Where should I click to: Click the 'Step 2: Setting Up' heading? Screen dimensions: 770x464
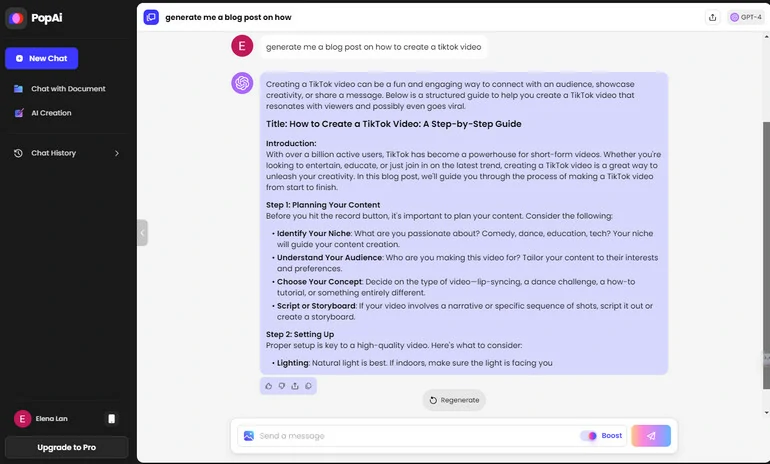pyautogui.click(x=300, y=334)
